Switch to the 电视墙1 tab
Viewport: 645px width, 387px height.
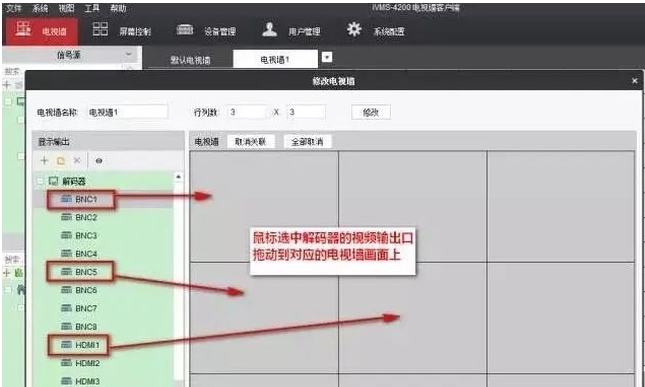click(275, 59)
